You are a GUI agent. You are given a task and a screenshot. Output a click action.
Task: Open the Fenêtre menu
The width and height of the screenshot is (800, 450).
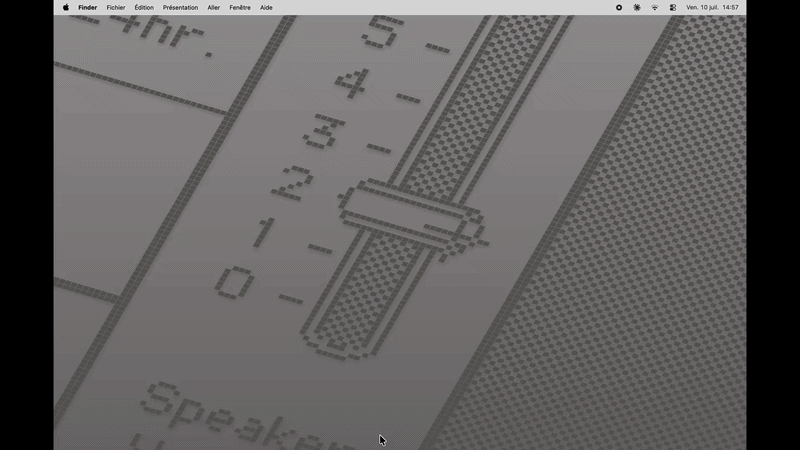[x=240, y=8]
